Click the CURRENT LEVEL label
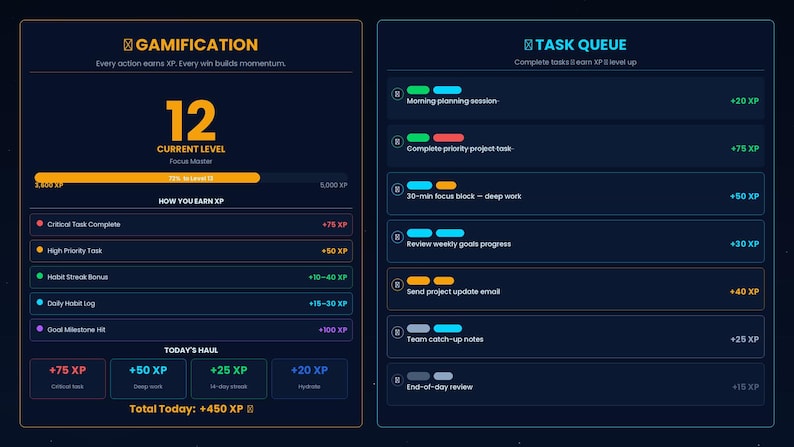Screen dimensions: 794x447 (191, 149)
